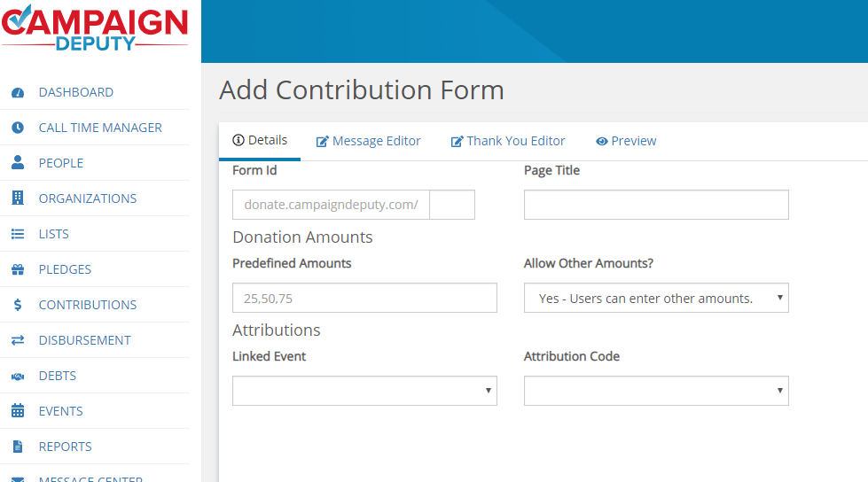Click the Campaign Deputy logo
This screenshot has width=868, height=482.
(95, 28)
